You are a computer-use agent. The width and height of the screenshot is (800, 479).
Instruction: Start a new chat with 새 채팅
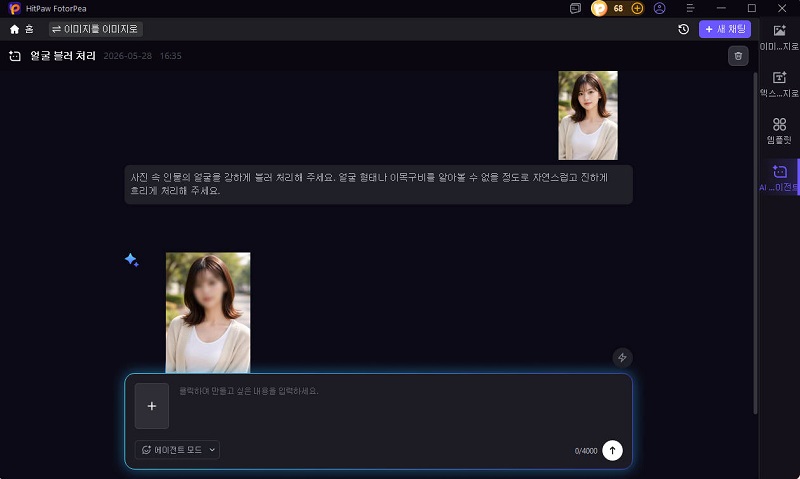[x=724, y=29]
